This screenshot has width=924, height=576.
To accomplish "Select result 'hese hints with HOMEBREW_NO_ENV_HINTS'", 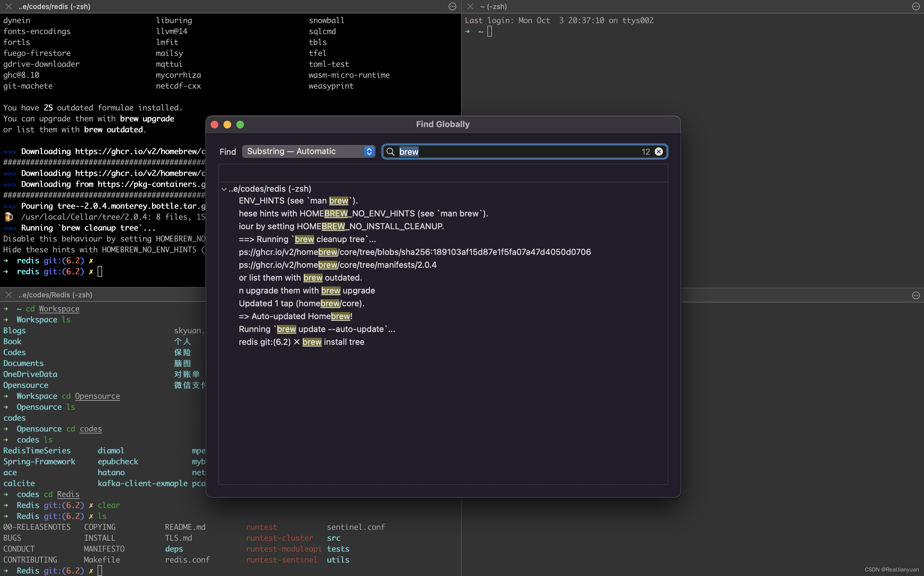I will click(x=363, y=213).
